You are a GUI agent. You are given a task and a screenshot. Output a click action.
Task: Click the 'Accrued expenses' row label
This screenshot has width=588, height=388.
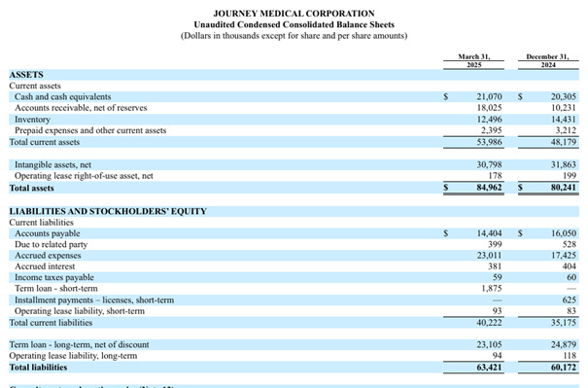[48, 256]
